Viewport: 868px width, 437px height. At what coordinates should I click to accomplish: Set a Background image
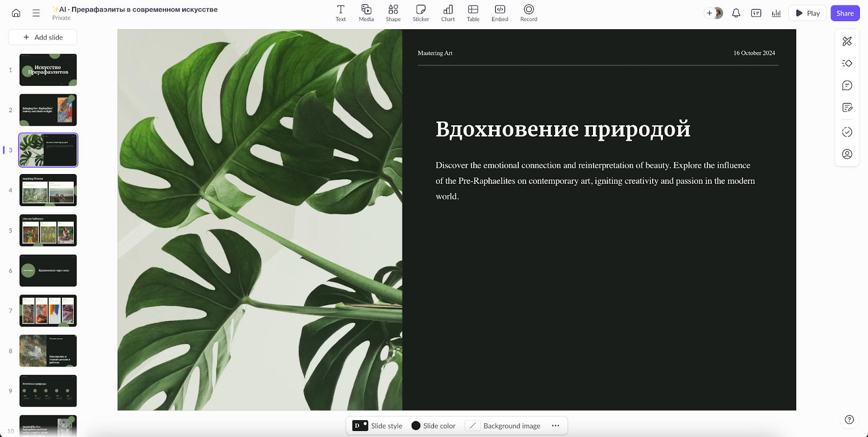(504, 426)
